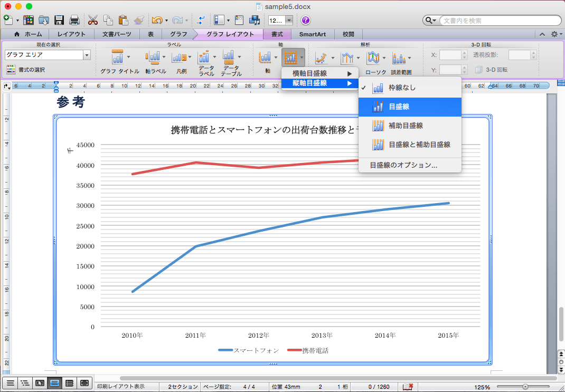The height and width of the screenshot is (392, 565).
Task: Open the zoom percentage dropdown arrow
Action: click(289, 21)
